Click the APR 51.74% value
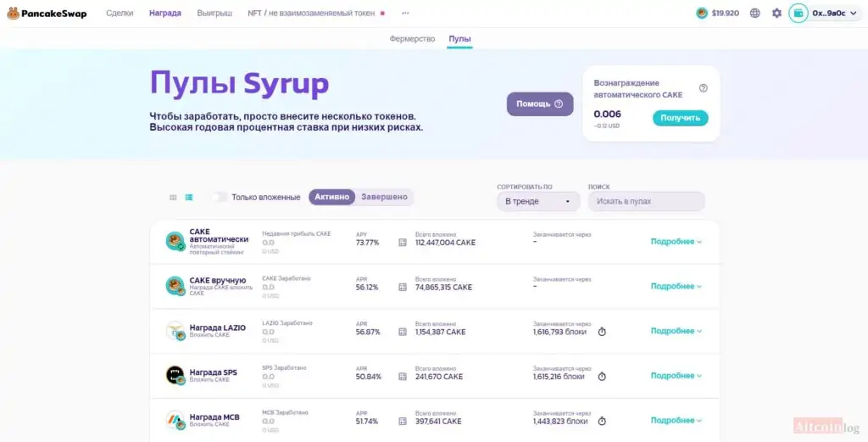Image resolution: width=868 pixels, height=442 pixels. point(367,422)
